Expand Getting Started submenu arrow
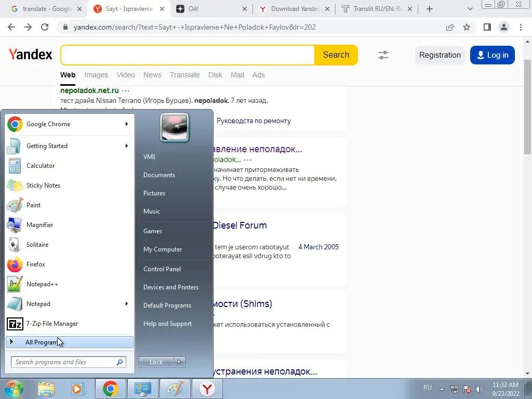This screenshot has height=399, width=532. coord(127,146)
